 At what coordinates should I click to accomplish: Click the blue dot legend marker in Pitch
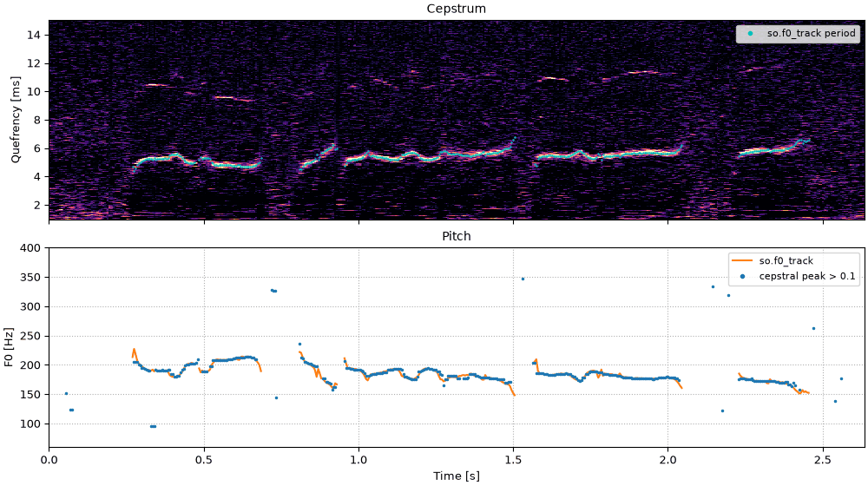coord(742,276)
